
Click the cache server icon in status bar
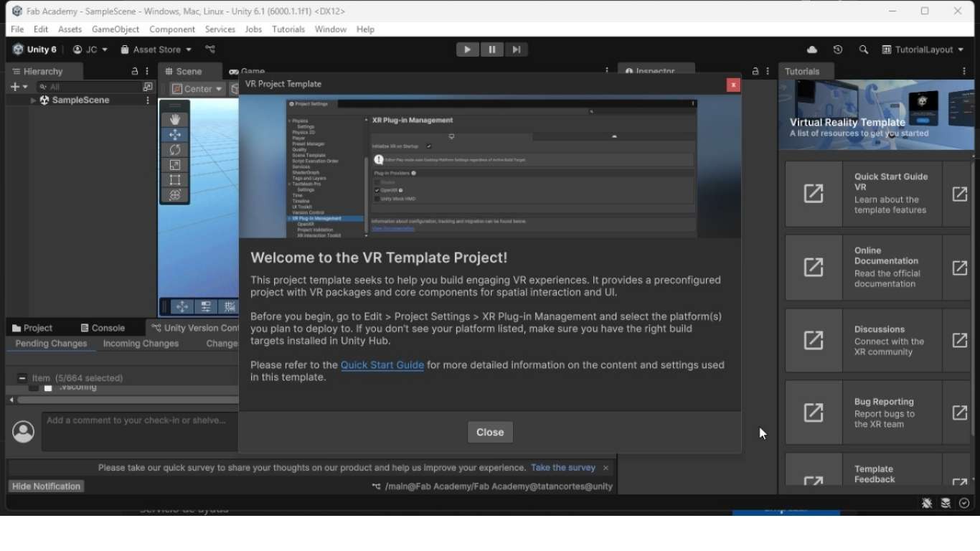click(x=946, y=504)
